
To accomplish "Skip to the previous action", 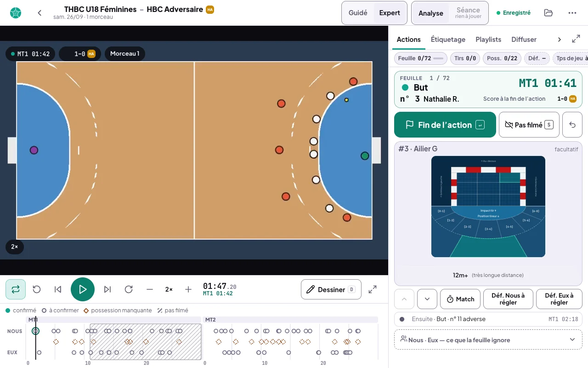I will click(58, 289).
